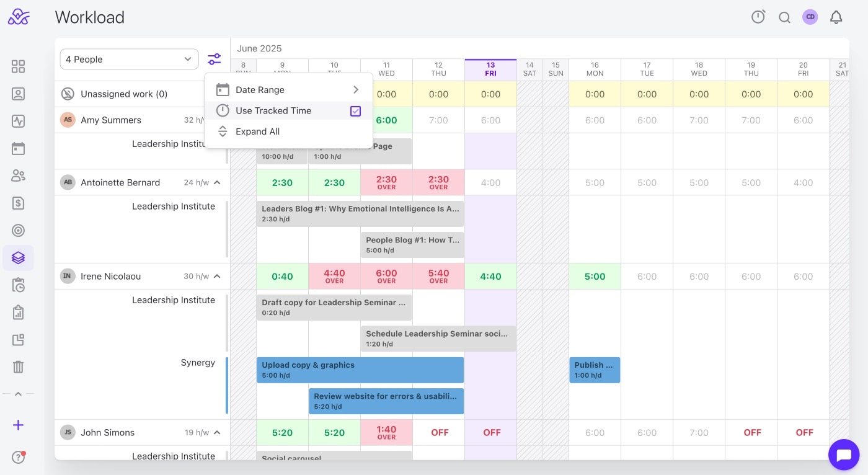Open the dashboard grid icon in sidebar
This screenshot has height=475, width=868.
18,66
